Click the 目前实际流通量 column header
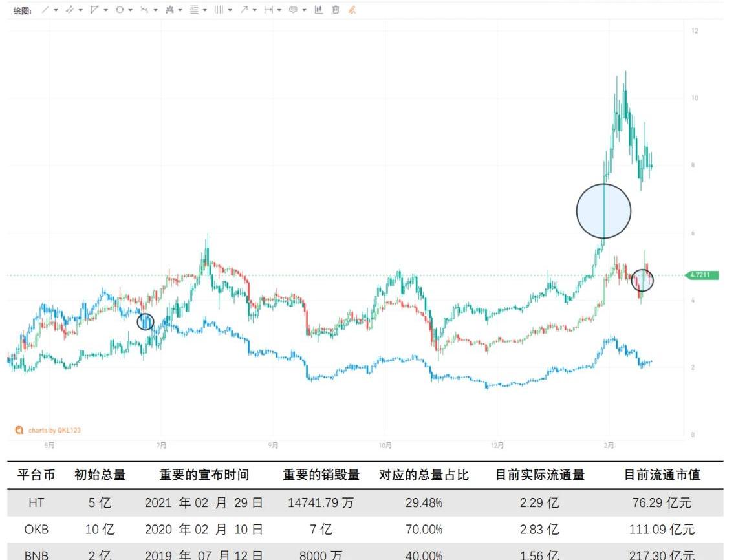Screen dimensions: 736x560 (x=540, y=475)
